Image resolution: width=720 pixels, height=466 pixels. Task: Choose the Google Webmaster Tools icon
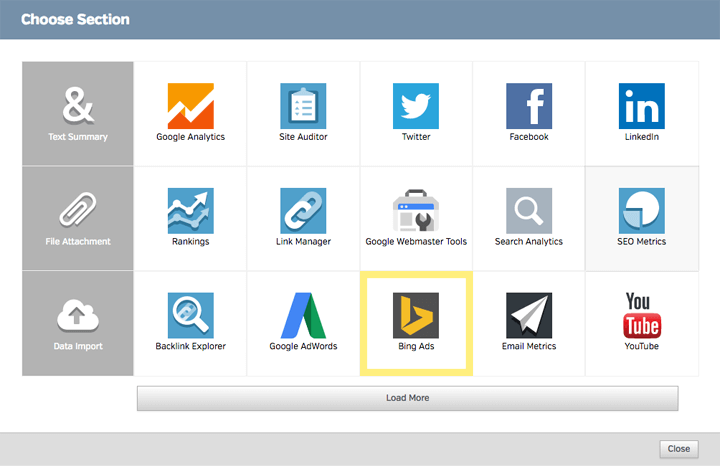point(416,211)
